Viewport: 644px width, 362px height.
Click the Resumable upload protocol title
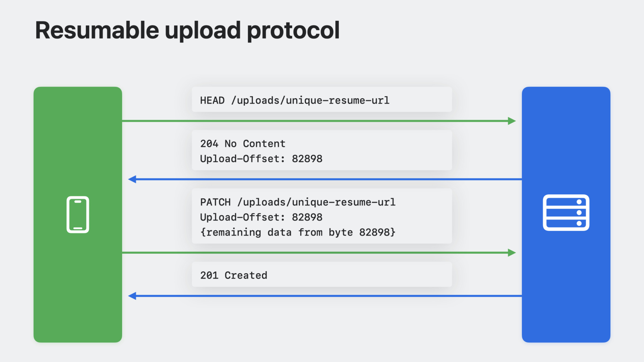(187, 30)
